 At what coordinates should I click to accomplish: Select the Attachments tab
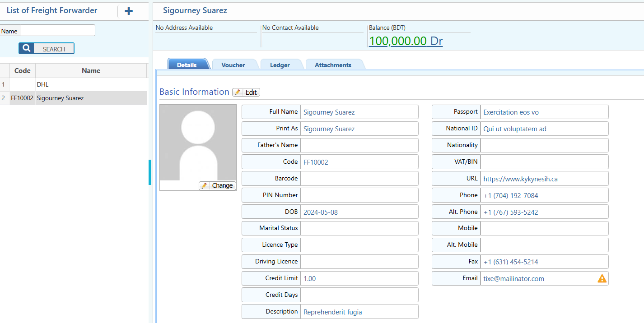[x=333, y=65]
